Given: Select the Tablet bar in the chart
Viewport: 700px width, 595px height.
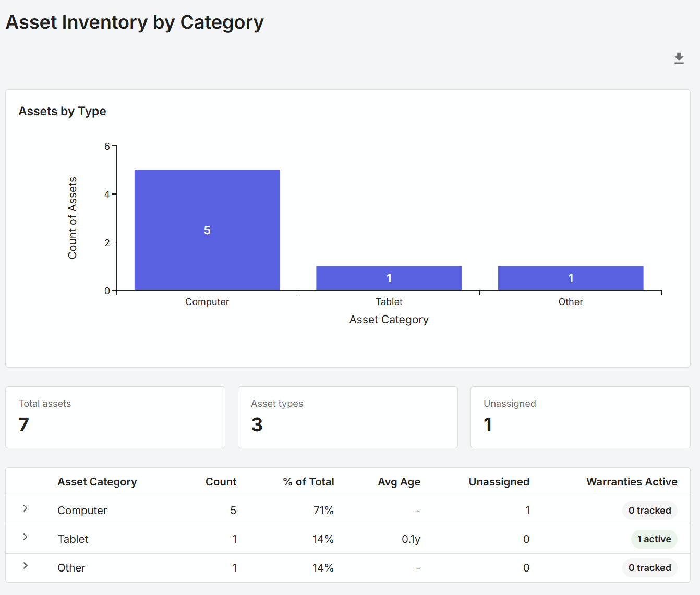Looking at the screenshot, I should click(x=389, y=278).
